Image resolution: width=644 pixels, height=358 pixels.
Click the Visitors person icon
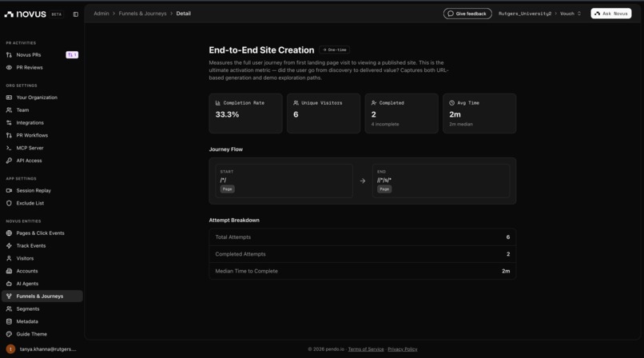pyautogui.click(x=9, y=258)
